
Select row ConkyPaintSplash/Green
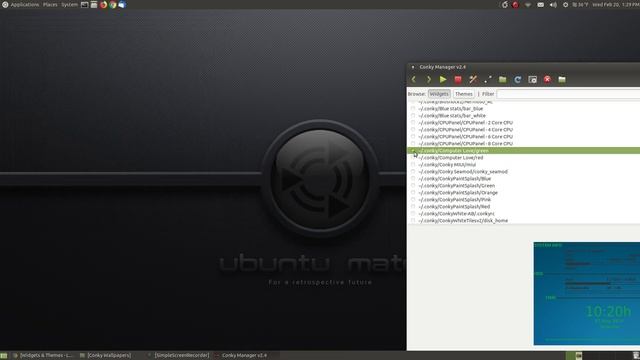tap(523, 185)
